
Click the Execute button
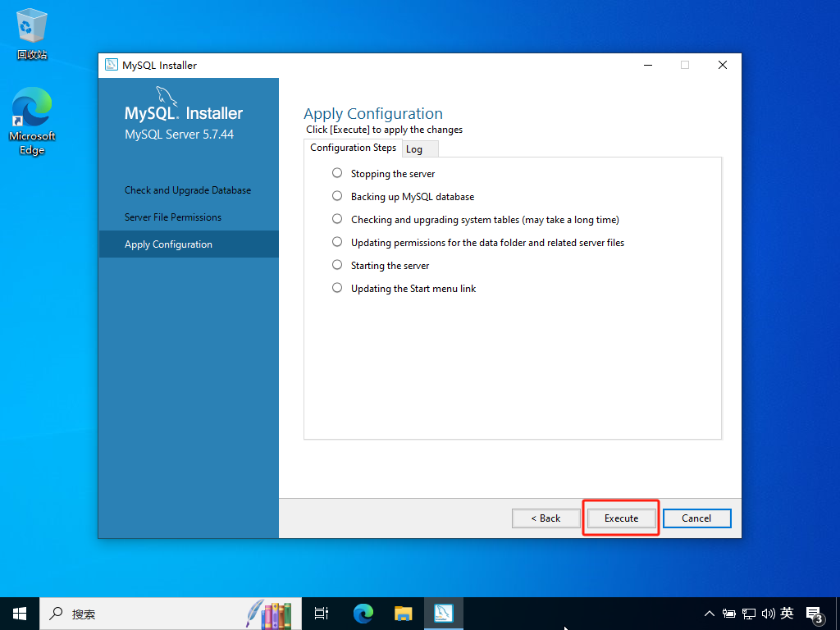pyautogui.click(x=621, y=518)
